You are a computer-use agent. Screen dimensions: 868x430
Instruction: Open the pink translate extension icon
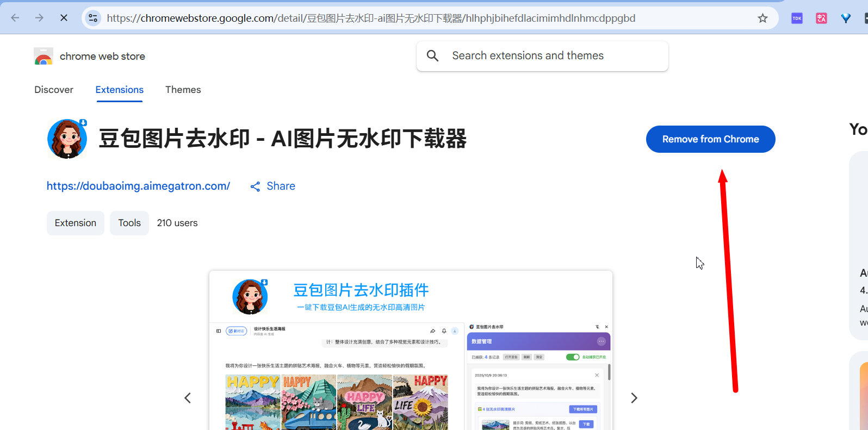tap(821, 18)
